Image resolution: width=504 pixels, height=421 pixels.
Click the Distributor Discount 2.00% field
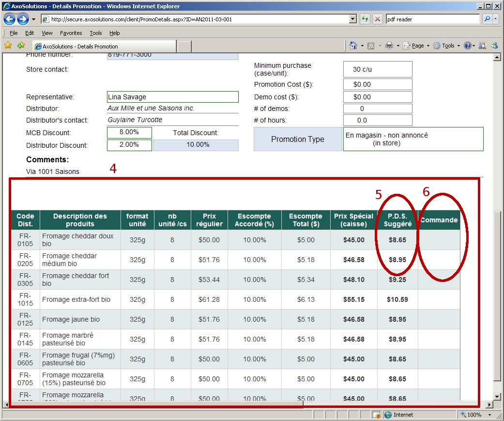(129, 145)
